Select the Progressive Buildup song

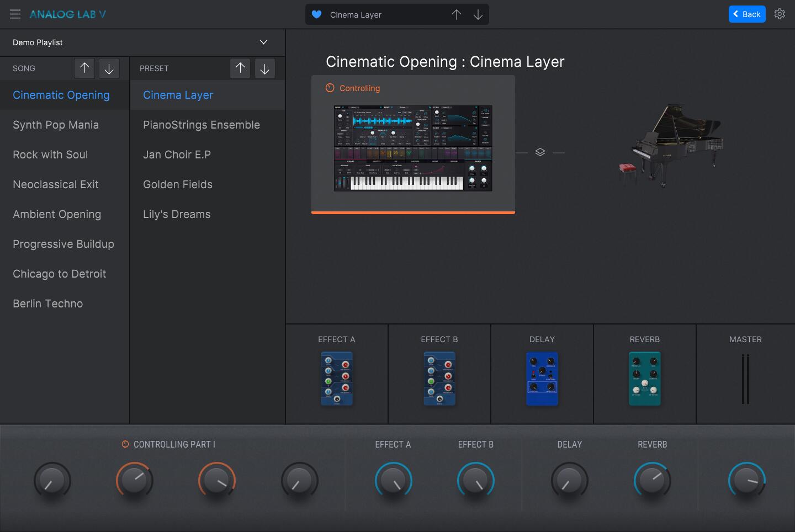(65, 244)
